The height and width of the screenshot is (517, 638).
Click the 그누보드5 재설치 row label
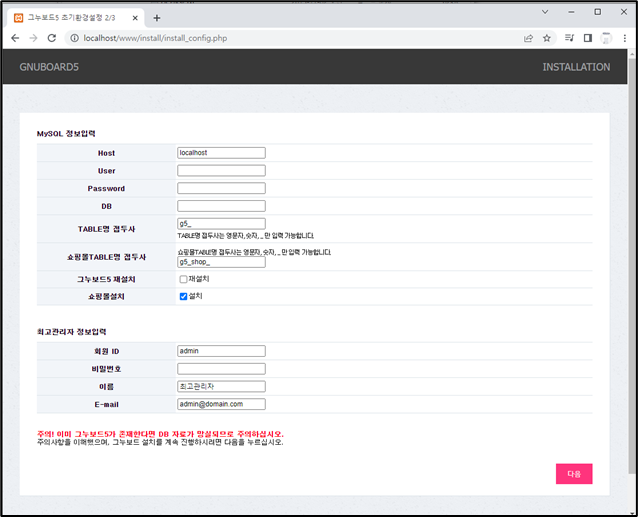tap(106, 279)
